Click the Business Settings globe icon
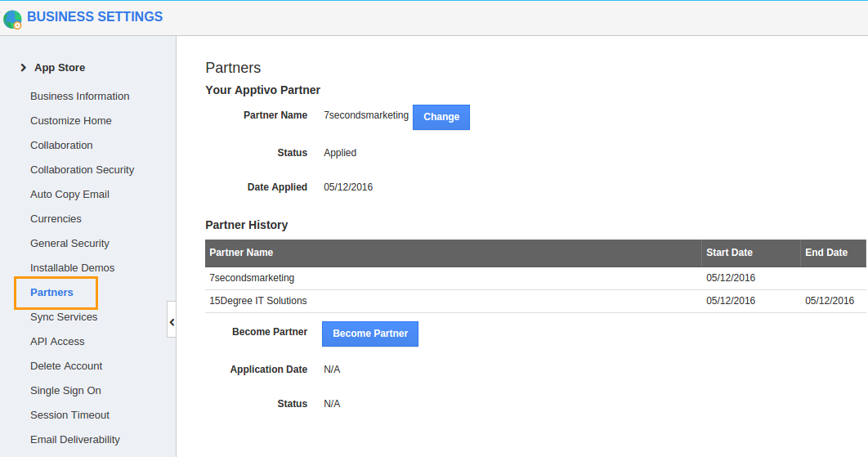This screenshot has height=457, width=868. (x=12, y=19)
